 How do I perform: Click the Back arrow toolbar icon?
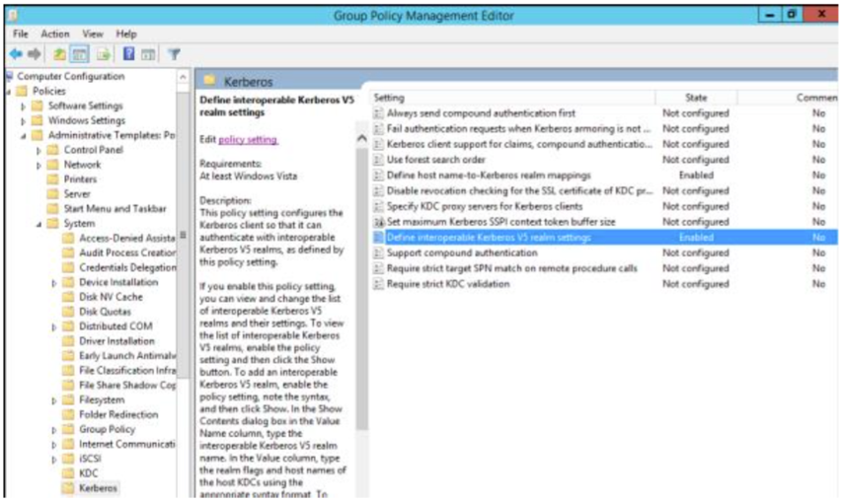click(15, 54)
